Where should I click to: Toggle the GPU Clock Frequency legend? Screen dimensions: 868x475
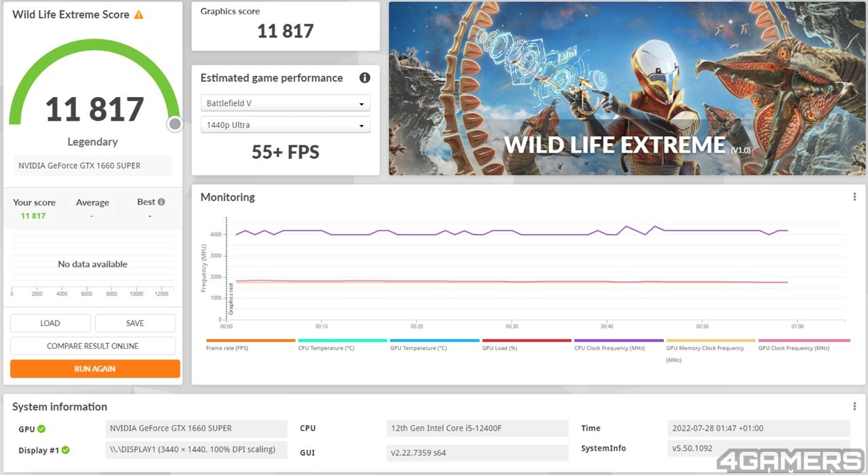pyautogui.click(x=804, y=345)
